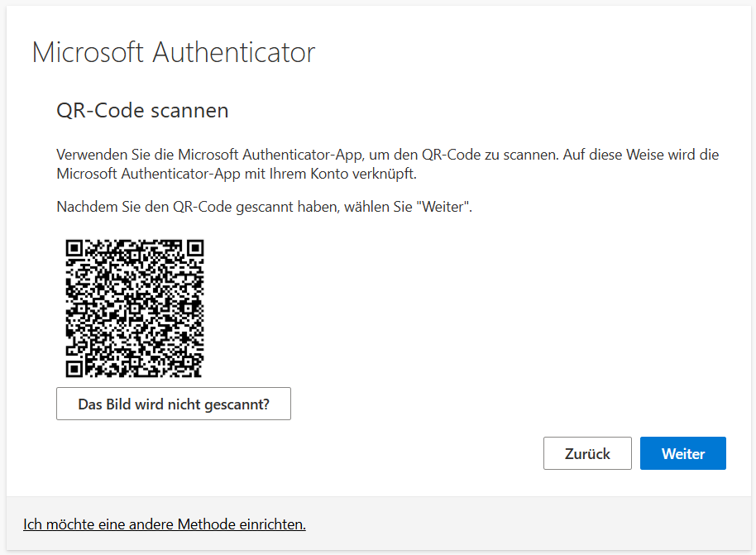Click the quoted word "Weiter" in the instructions
The height and width of the screenshot is (555, 756).
(x=443, y=207)
